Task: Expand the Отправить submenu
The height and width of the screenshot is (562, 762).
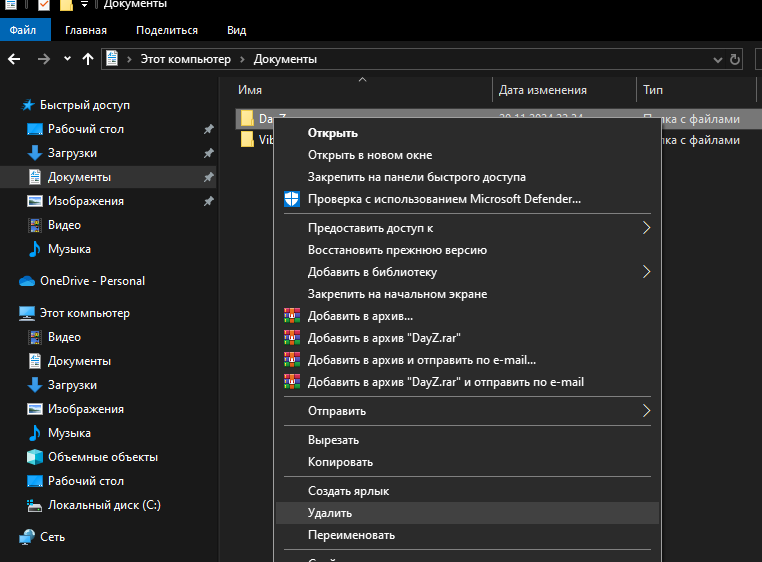Action: click(x=467, y=411)
